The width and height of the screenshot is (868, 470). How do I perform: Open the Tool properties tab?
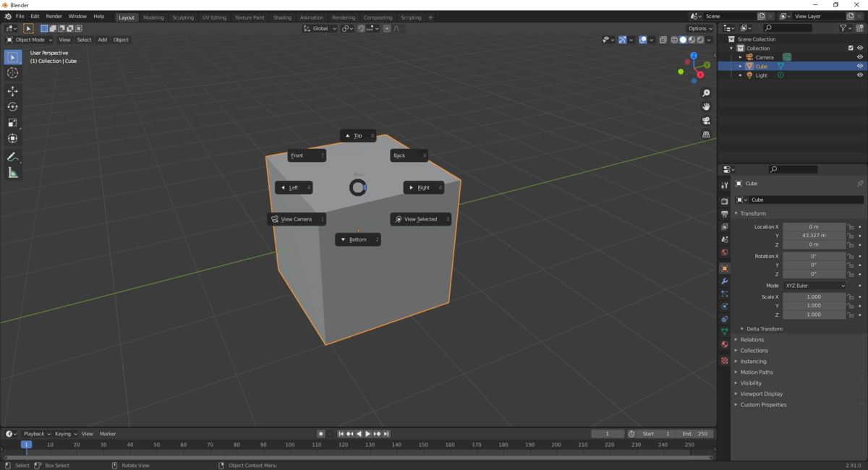point(725,186)
